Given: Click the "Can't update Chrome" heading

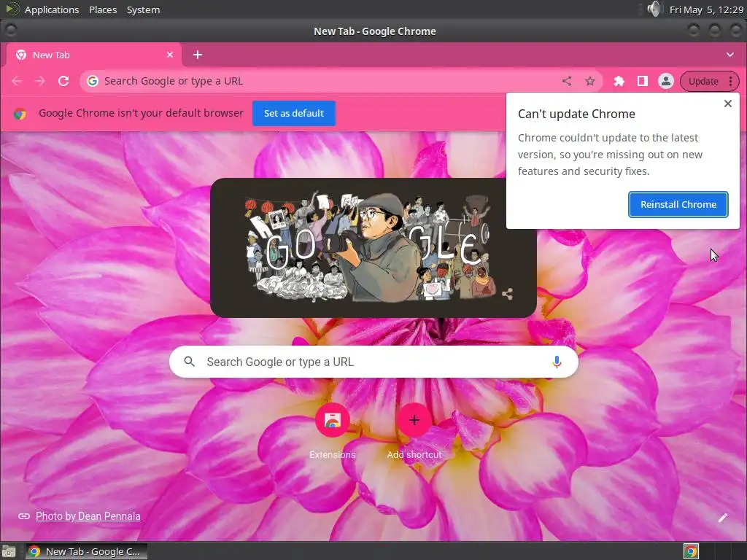Looking at the screenshot, I should (x=576, y=114).
